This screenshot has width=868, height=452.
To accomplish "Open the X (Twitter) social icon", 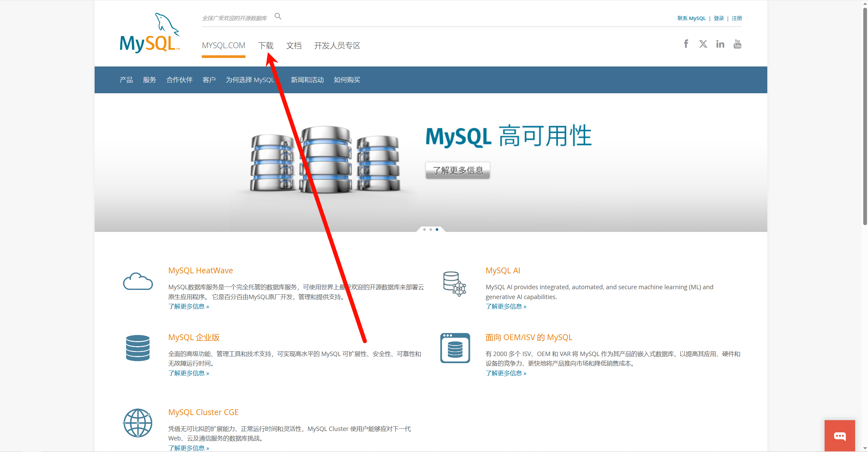I will 703,44.
